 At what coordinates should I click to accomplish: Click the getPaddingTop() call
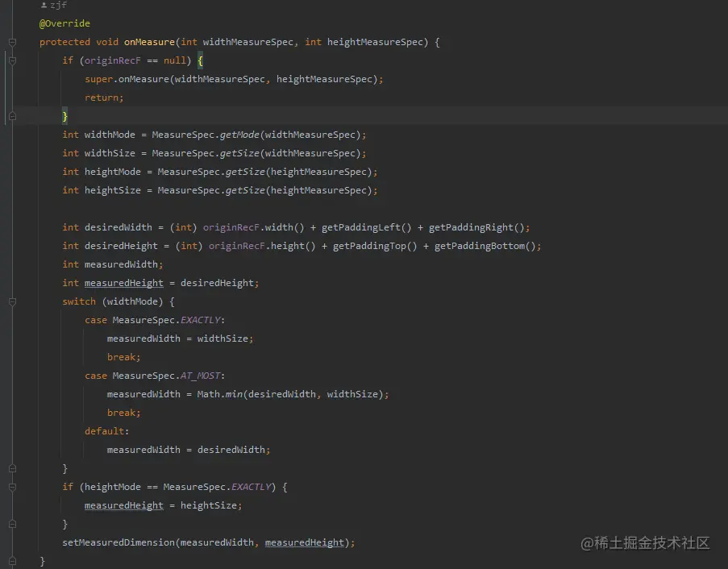point(375,246)
